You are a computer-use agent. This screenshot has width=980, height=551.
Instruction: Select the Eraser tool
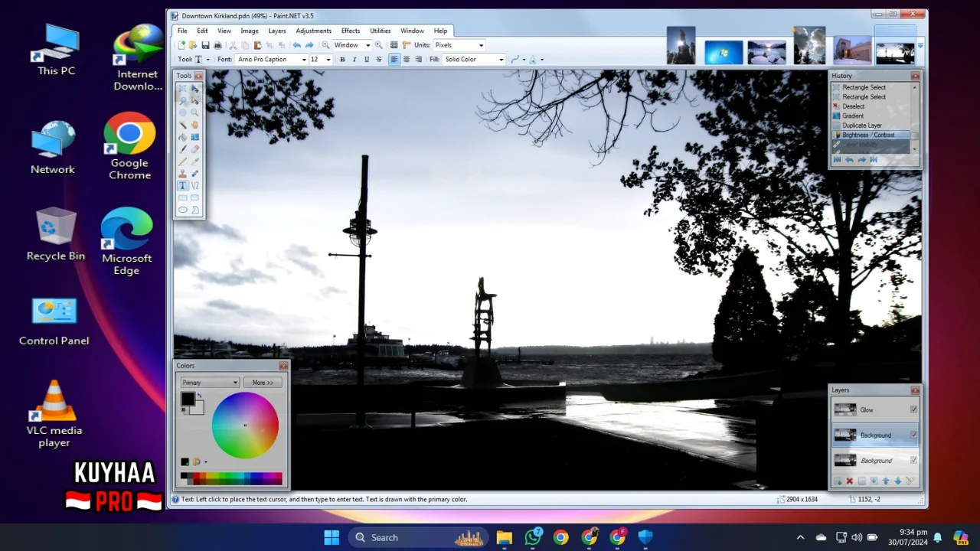pyautogui.click(x=194, y=149)
